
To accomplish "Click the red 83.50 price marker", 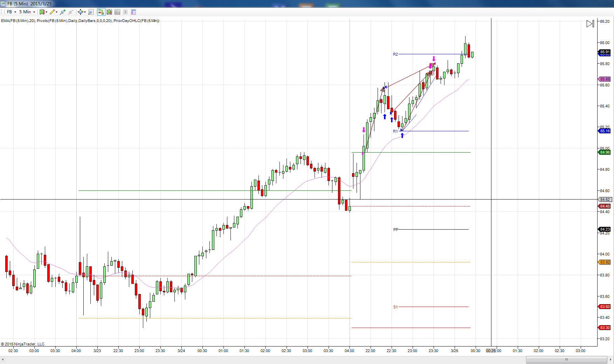I will [x=605, y=307].
